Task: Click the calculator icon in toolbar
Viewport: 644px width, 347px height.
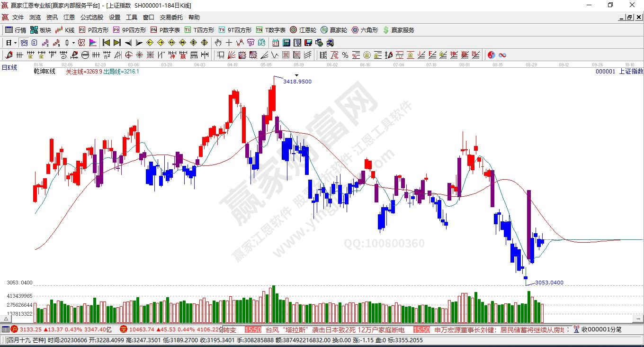Action: 286,43
